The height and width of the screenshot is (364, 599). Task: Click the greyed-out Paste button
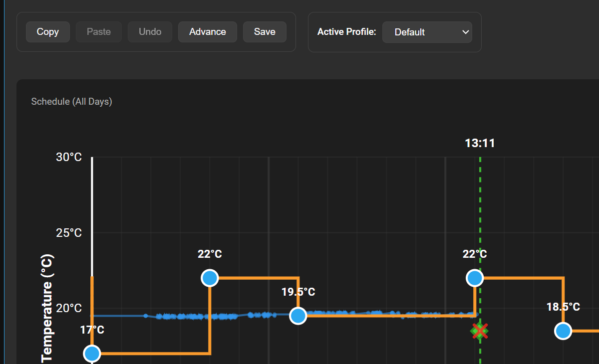pyautogui.click(x=99, y=32)
